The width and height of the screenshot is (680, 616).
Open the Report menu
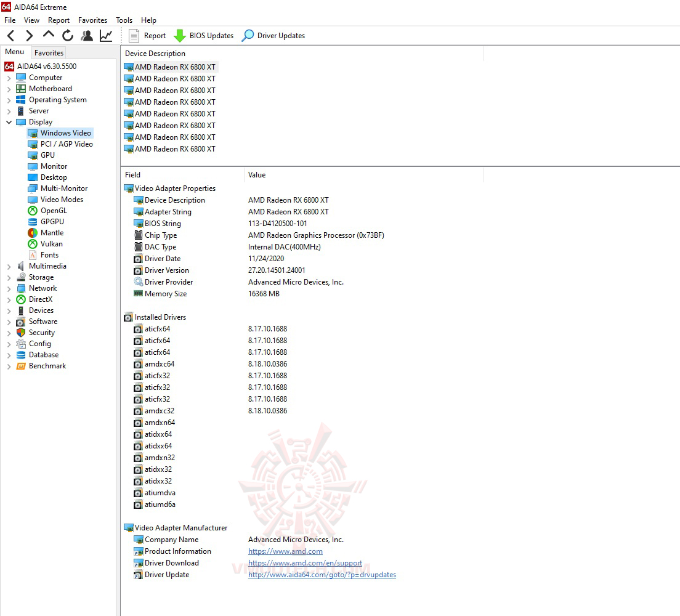(59, 20)
